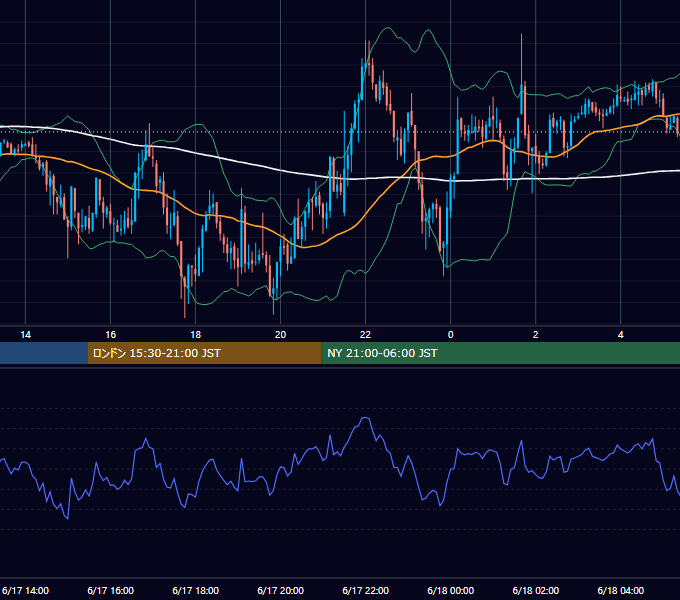Click the 0 hour label on chart axis
The image size is (680, 600).
(451, 335)
